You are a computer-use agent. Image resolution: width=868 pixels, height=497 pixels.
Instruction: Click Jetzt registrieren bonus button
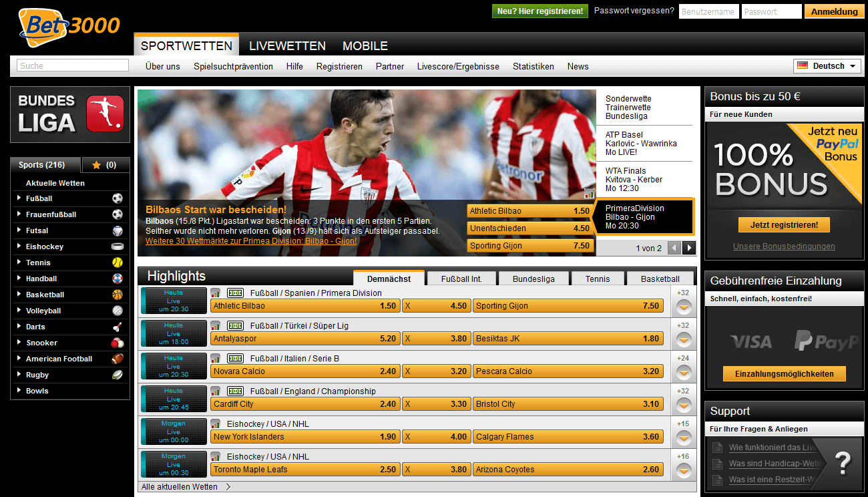784,224
